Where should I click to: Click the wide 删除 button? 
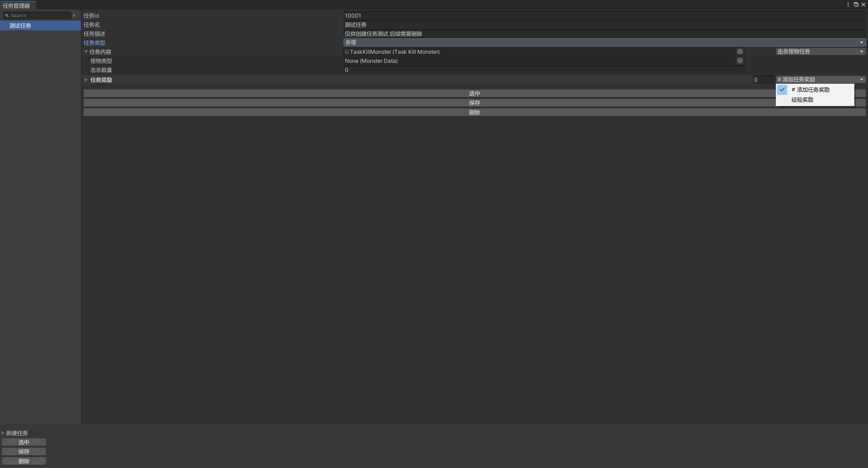474,112
